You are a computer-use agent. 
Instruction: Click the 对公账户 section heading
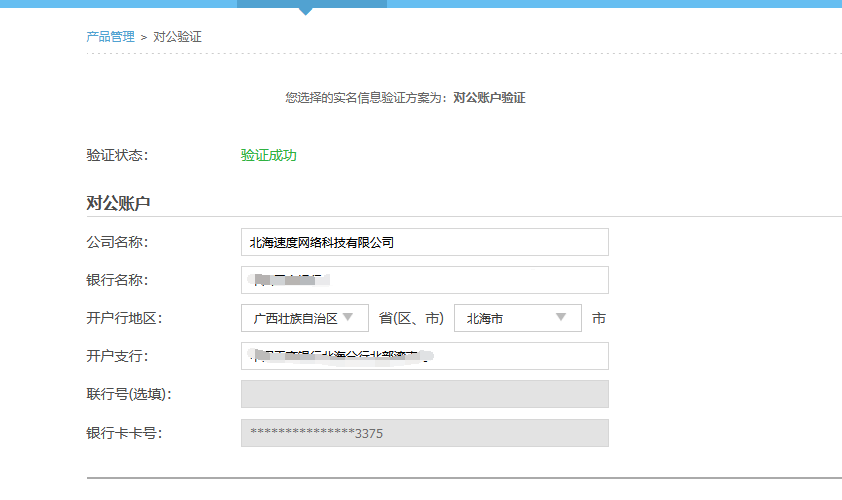coord(118,203)
